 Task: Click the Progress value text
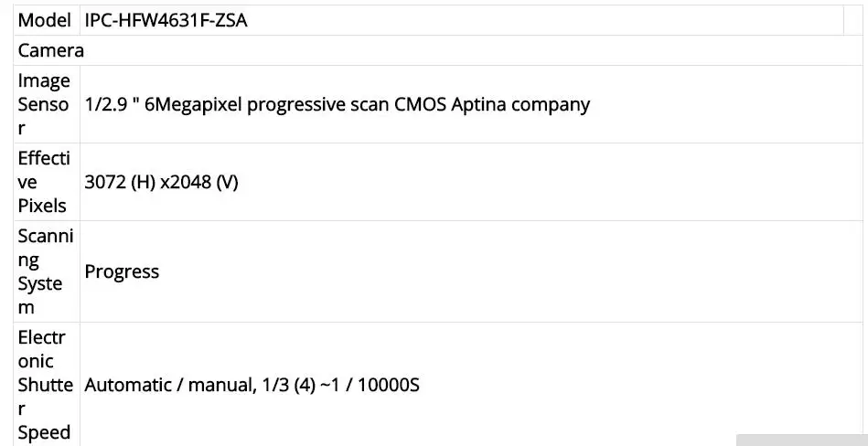click(122, 271)
